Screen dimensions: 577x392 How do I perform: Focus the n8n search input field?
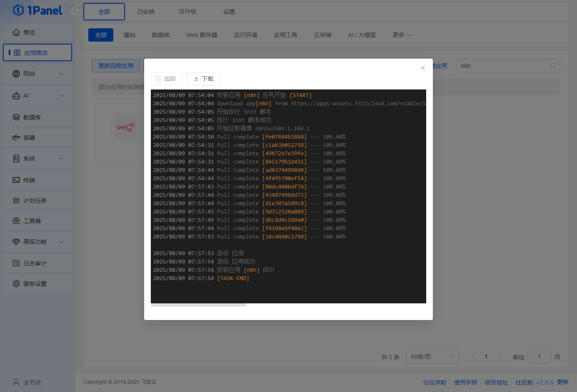click(x=508, y=66)
